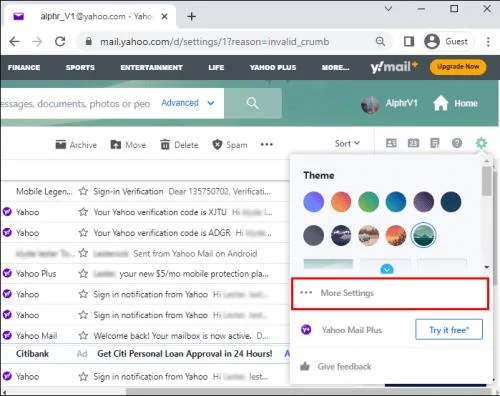Screen dimensions: 500x396
Task: Open the more actions ellipsis in toolbar
Action: [x=267, y=144]
